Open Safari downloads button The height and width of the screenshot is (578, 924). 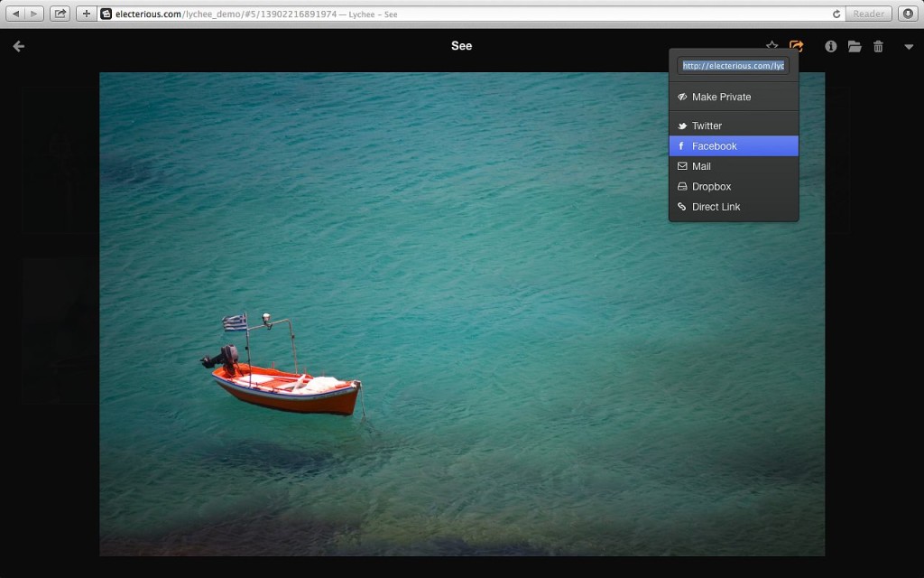[x=908, y=14]
